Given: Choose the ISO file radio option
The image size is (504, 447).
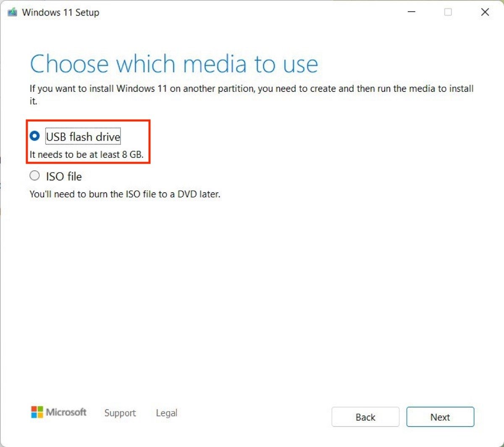Looking at the screenshot, I should 34,176.
